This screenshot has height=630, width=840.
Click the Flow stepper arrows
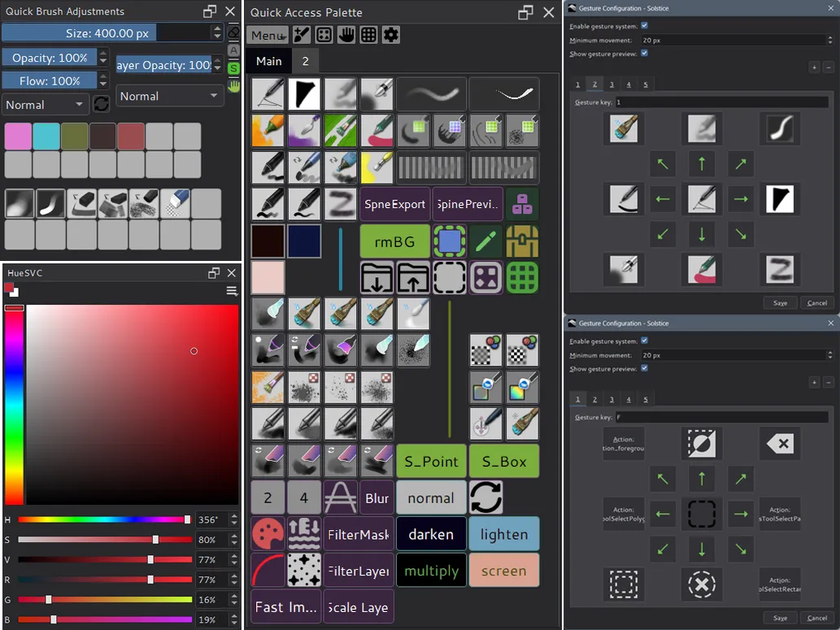(102, 80)
